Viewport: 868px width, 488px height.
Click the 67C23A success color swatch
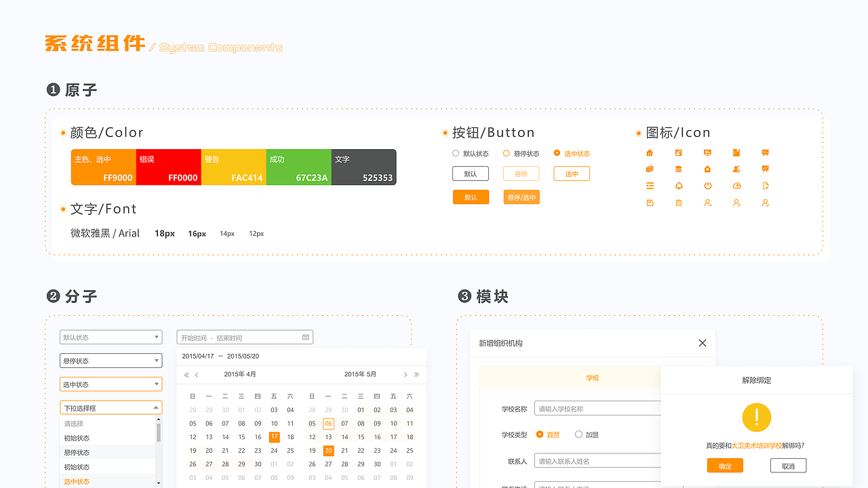pyautogui.click(x=299, y=167)
